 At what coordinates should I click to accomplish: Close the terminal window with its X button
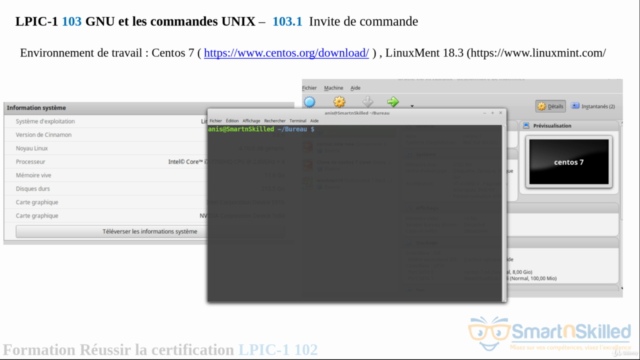(x=501, y=113)
